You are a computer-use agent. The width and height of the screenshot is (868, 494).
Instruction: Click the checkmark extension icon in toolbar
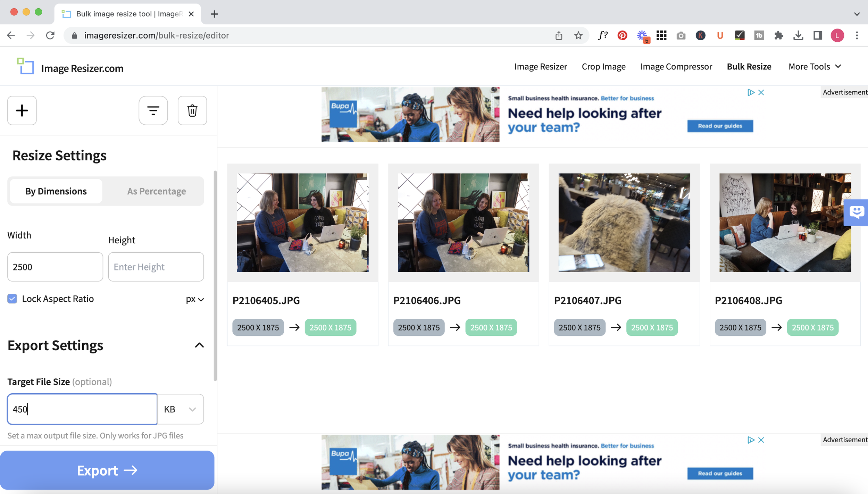tap(740, 35)
